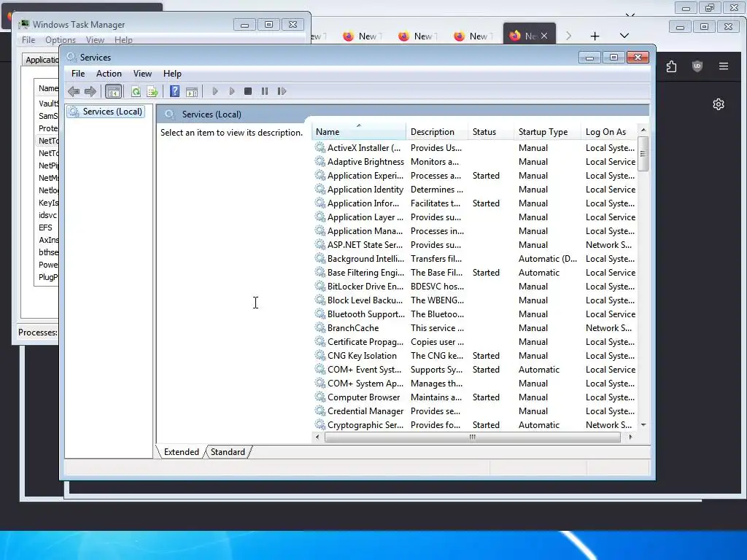Select the Credential Manager service

tap(476, 411)
